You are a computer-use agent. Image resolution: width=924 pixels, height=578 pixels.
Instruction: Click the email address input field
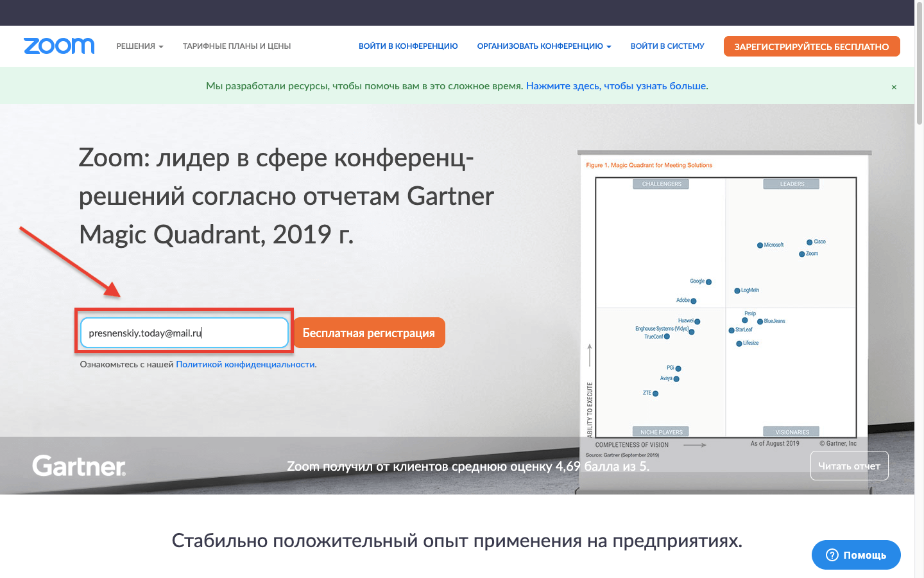point(184,333)
